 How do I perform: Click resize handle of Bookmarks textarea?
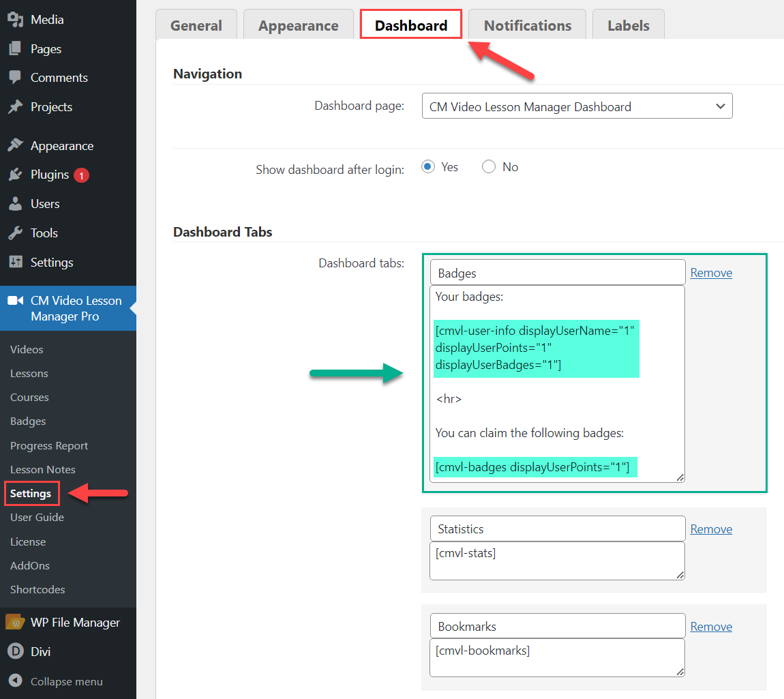pyautogui.click(x=680, y=672)
